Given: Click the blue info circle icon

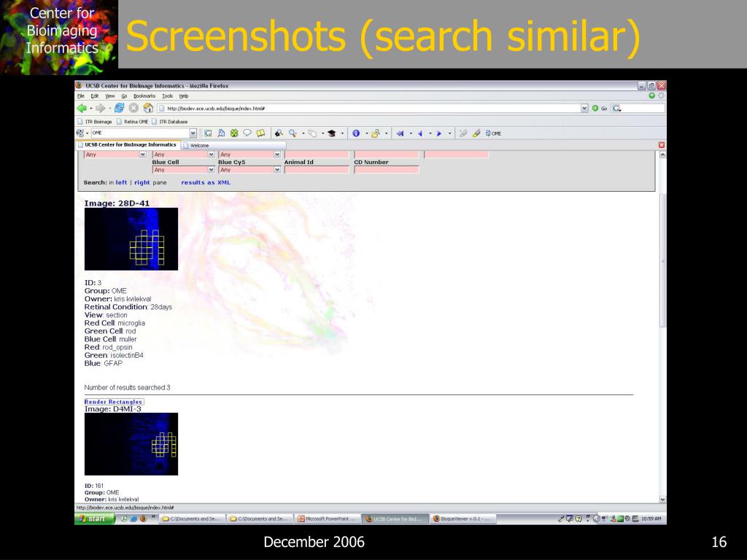Looking at the screenshot, I should 356,133.
